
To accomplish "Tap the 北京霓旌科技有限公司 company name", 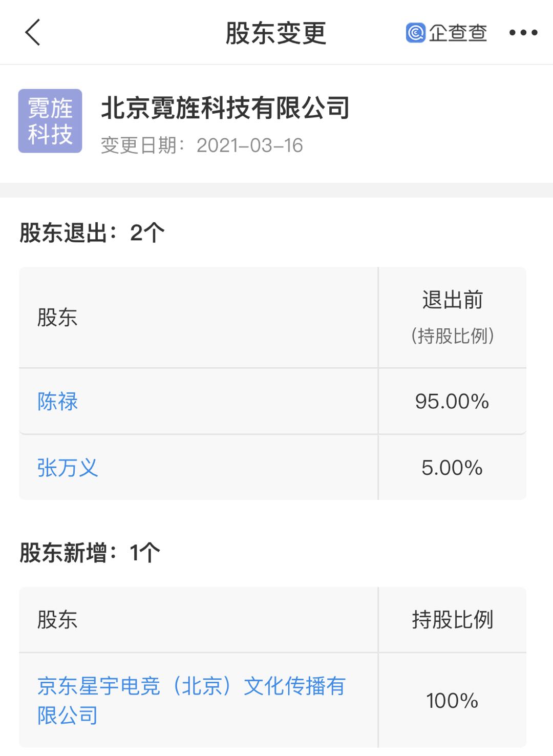I will coord(225,108).
